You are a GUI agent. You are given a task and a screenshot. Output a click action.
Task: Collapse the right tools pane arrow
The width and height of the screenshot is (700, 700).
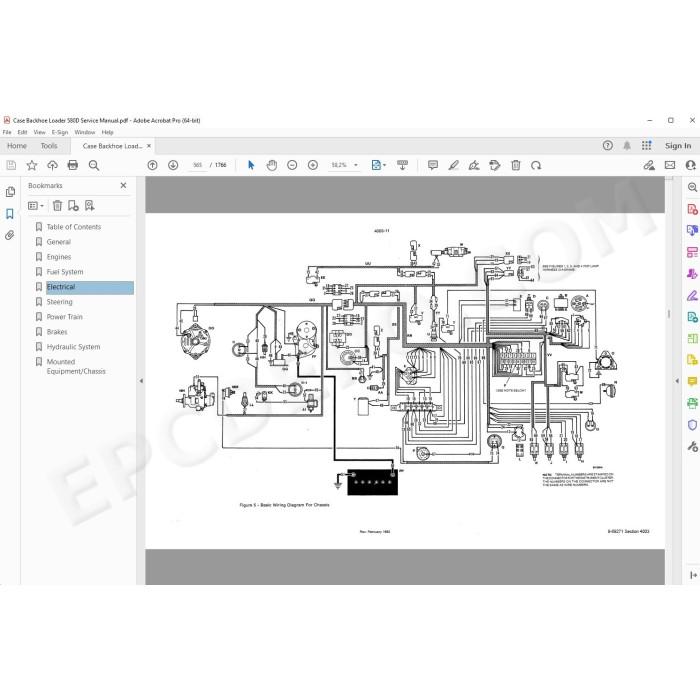[677, 381]
